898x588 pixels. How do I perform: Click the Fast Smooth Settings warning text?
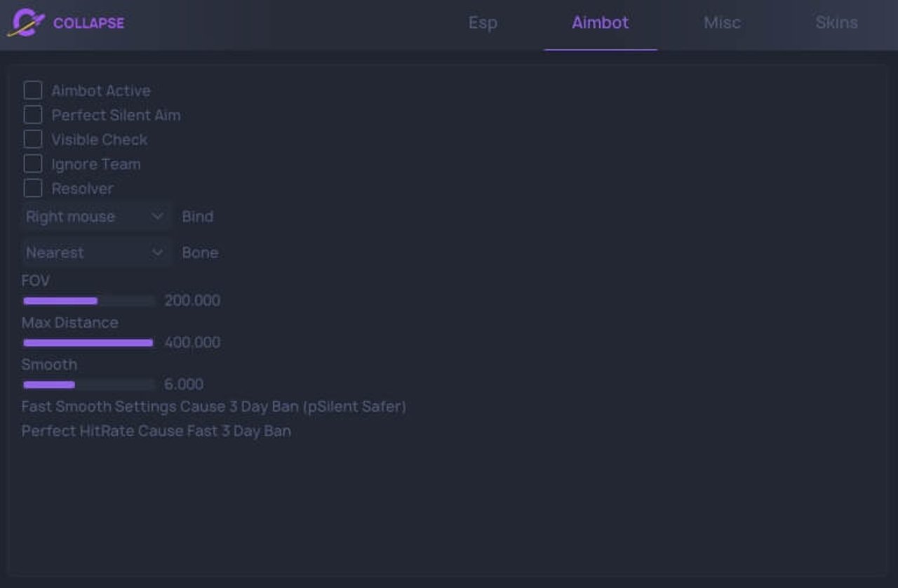click(x=213, y=407)
